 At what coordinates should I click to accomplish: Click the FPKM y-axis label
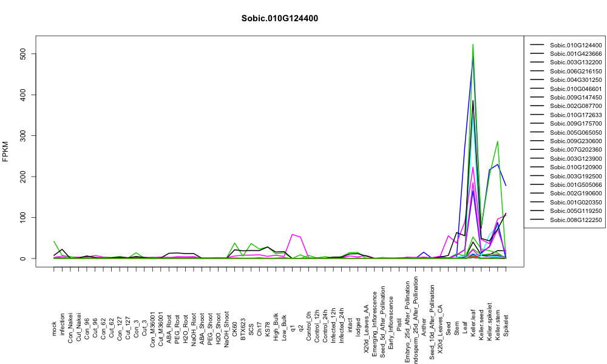click(x=5, y=151)
